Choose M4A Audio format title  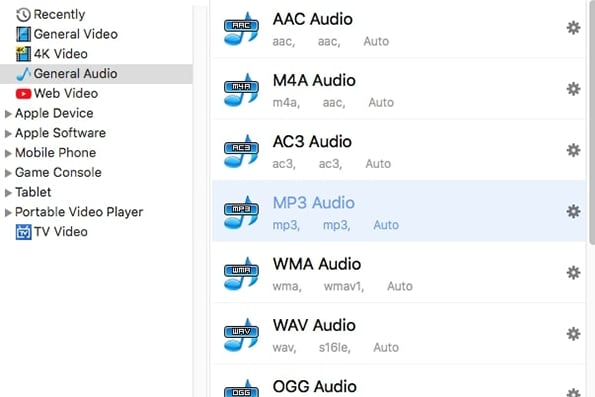(314, 80)
